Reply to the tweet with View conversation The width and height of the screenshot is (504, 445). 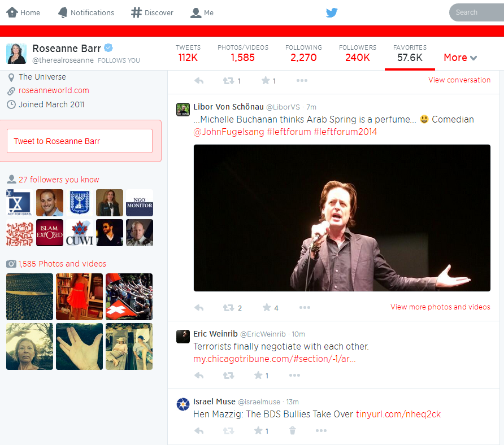click(x=199, y=81)
